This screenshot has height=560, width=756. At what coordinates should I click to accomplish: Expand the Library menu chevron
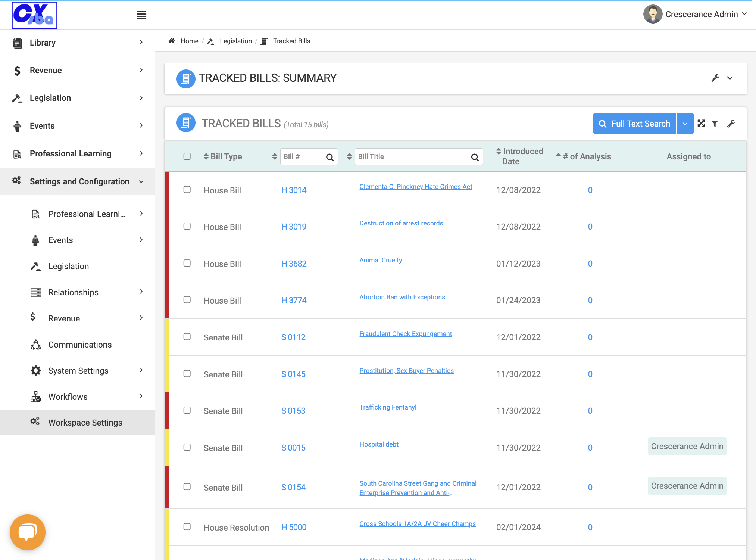[141, 42]
